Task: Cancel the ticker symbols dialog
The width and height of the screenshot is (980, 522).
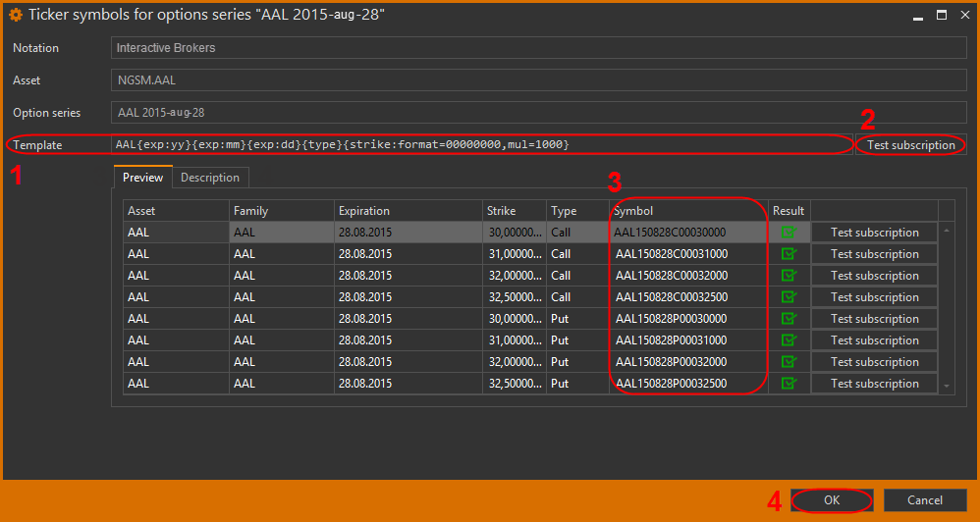Action: (x=924, y=500)
